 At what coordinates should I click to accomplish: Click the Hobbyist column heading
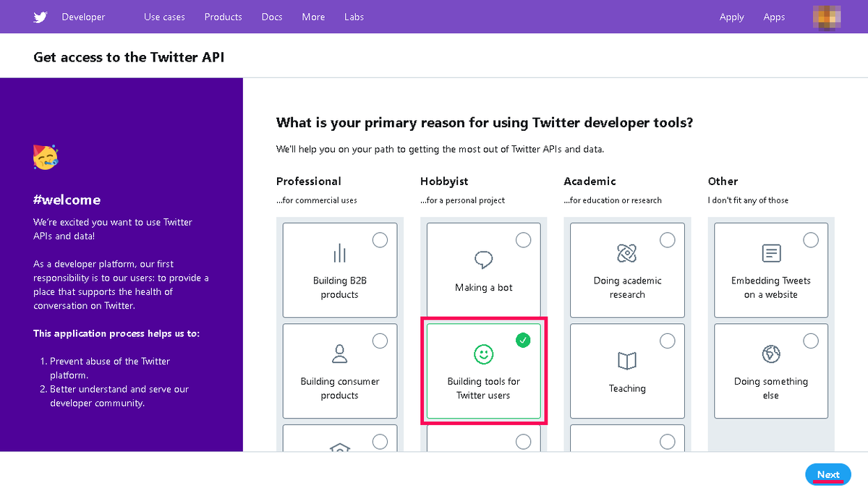(x=444, y=181)
